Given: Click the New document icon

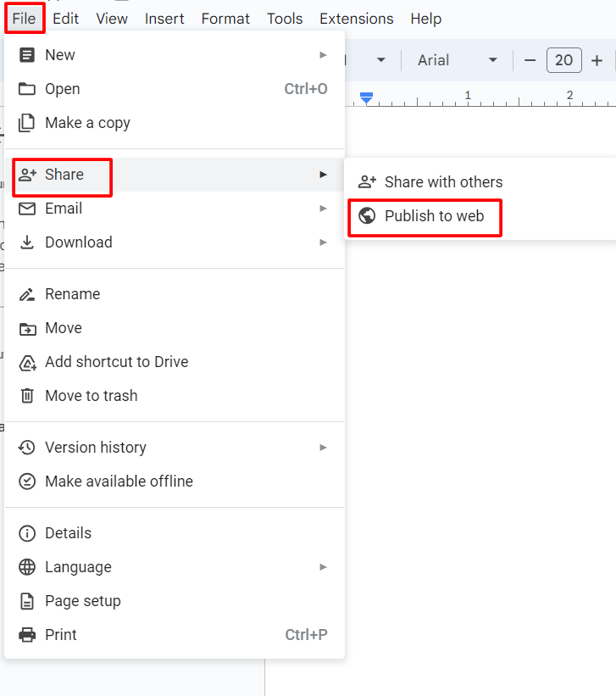Looking at the screenshot, I should 27,55.
